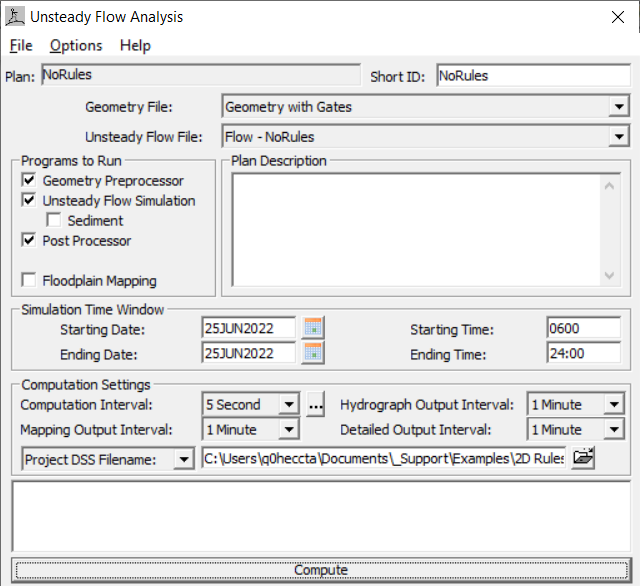Open the Help menu
This screenshot has height=586, width=640.
click(x=135, y=45)
